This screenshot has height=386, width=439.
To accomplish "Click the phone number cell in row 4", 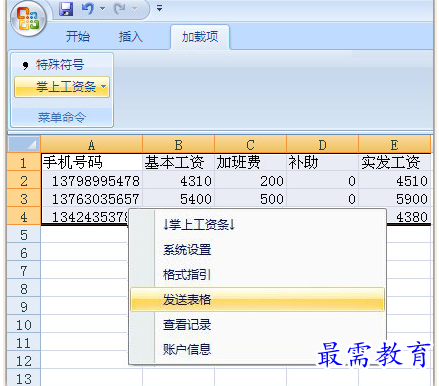I will click(85, 217).
